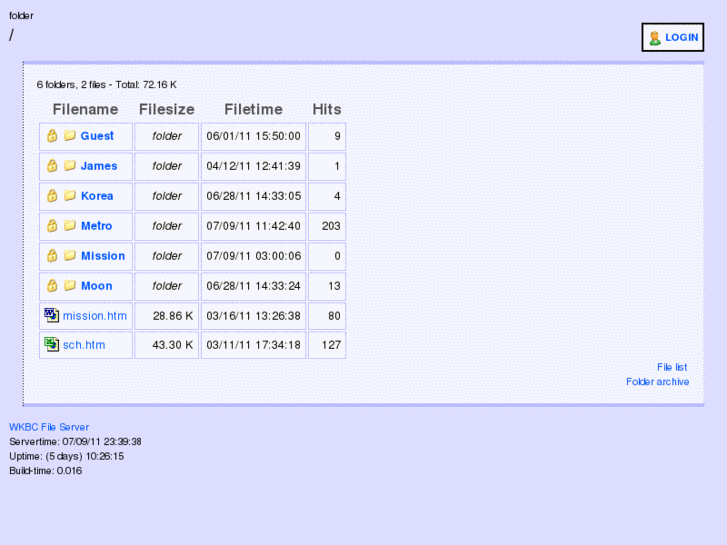Open the Guest folder link
Image resolution: width=727 pixels, height=545 pixels.
(97, 136)
